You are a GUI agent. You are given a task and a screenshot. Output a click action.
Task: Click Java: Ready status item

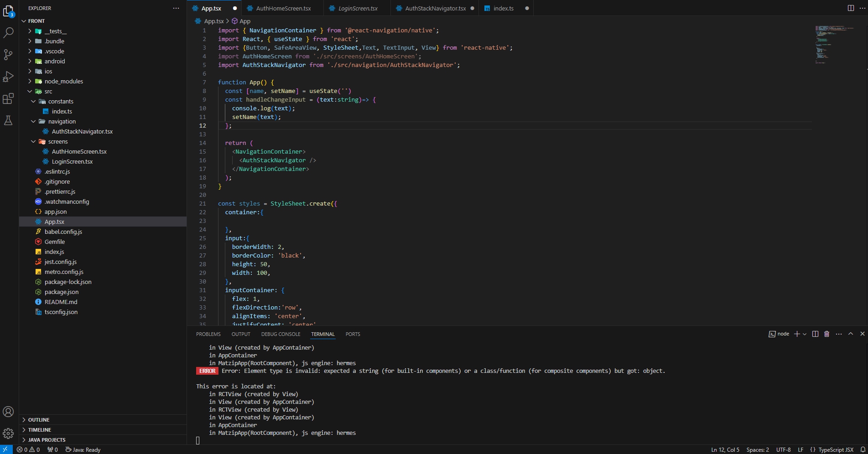83,449
